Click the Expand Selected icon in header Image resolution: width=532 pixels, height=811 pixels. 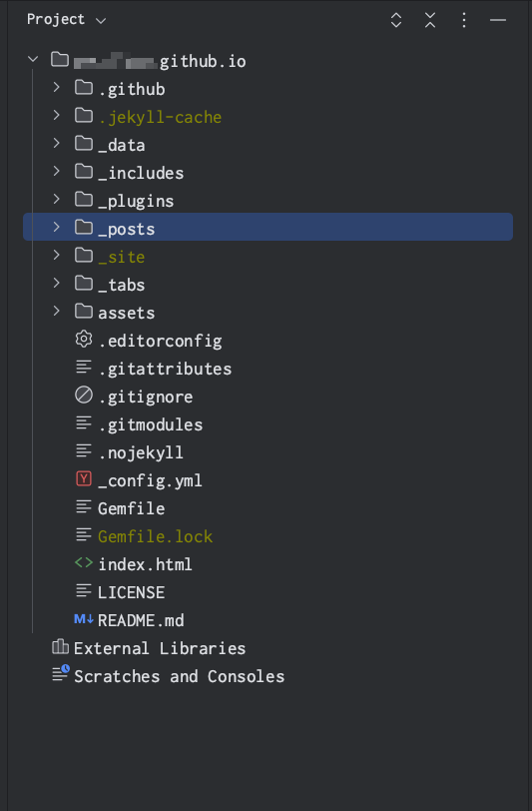click(396, 20)
